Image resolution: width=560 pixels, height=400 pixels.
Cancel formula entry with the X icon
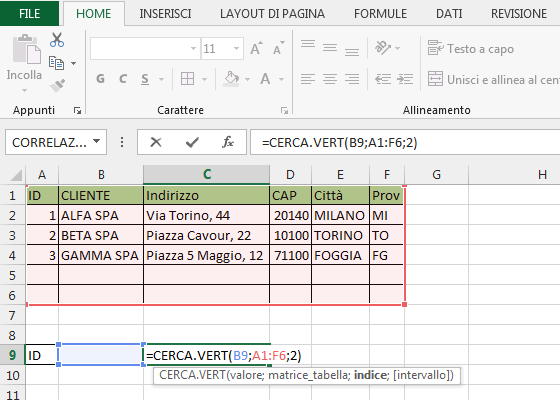click(x=156, y=142)
